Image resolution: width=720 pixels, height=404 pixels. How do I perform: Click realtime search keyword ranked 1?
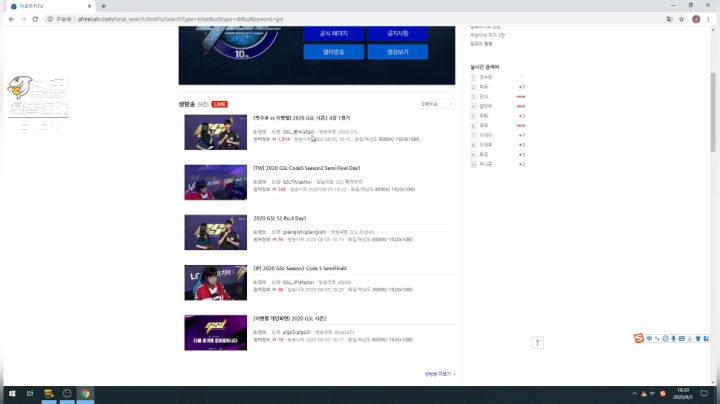[x=485, y=77]
